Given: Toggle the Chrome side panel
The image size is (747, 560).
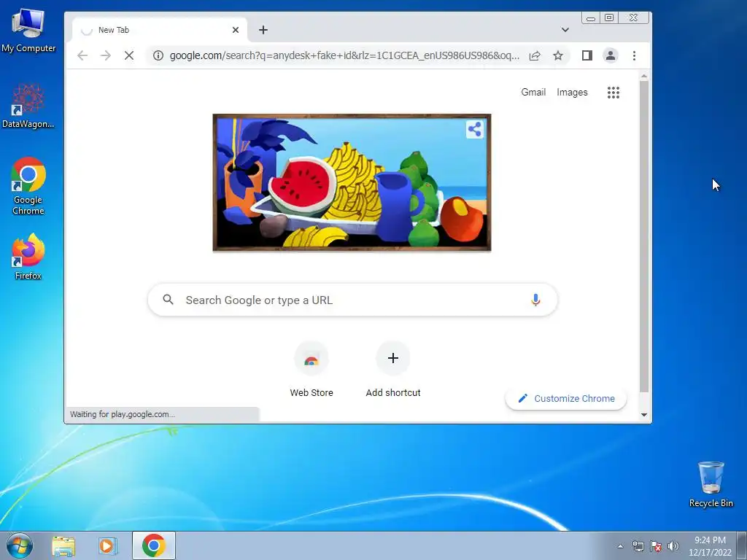Looking at the screenshot, I should [587, 55].
